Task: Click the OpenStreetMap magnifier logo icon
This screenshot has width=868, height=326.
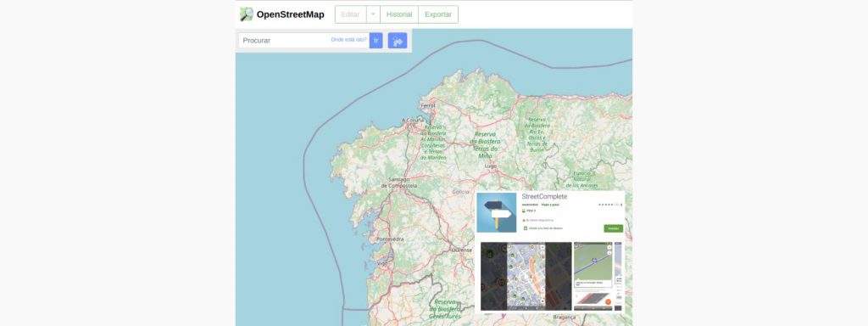Action: [x=247, y=14]
